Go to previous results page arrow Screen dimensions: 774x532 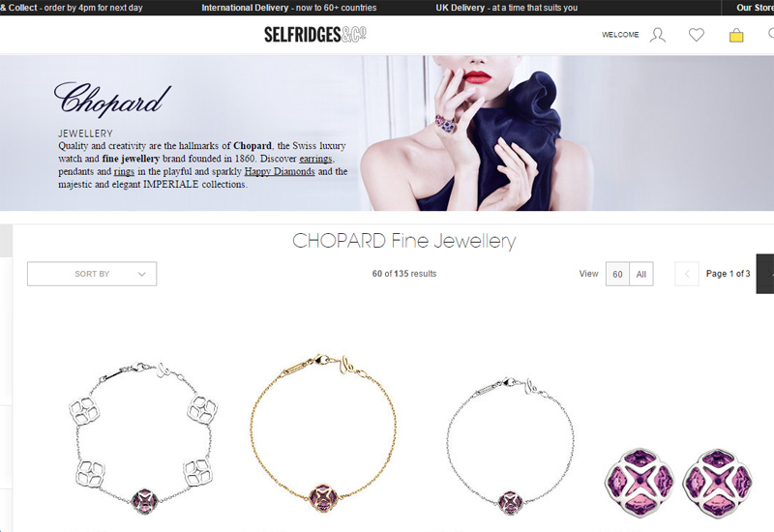(687, 274)
